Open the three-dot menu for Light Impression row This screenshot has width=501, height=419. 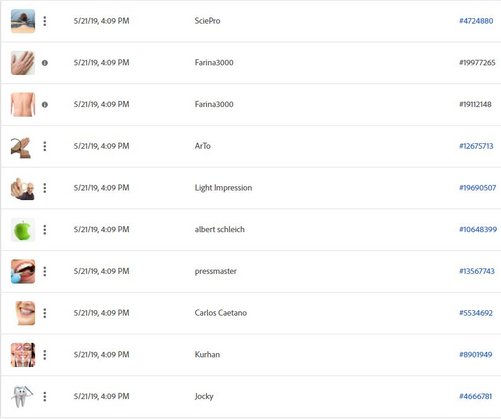(x=45, y=188)
